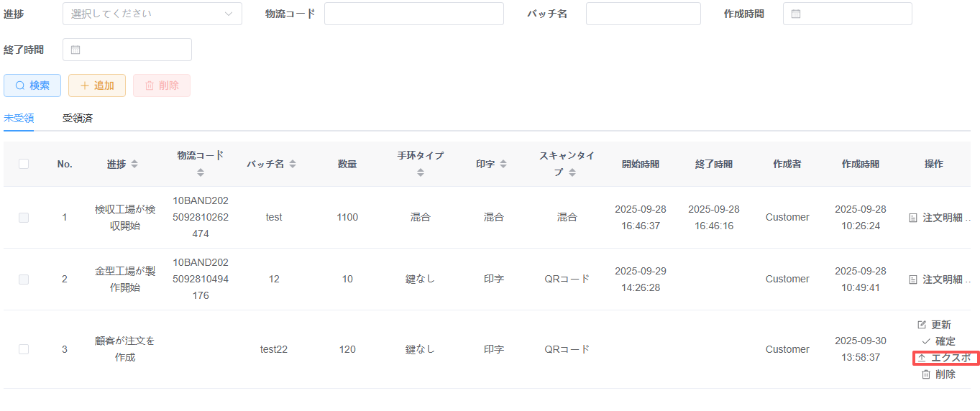Check the checkbox for row 3
Screen dimensions: 980x411
[24, 349]
